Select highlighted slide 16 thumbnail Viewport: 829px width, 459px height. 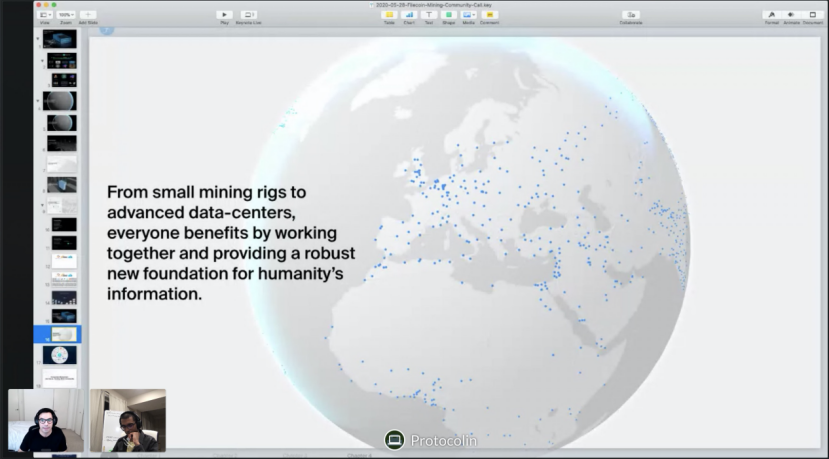tap(64, 334)
